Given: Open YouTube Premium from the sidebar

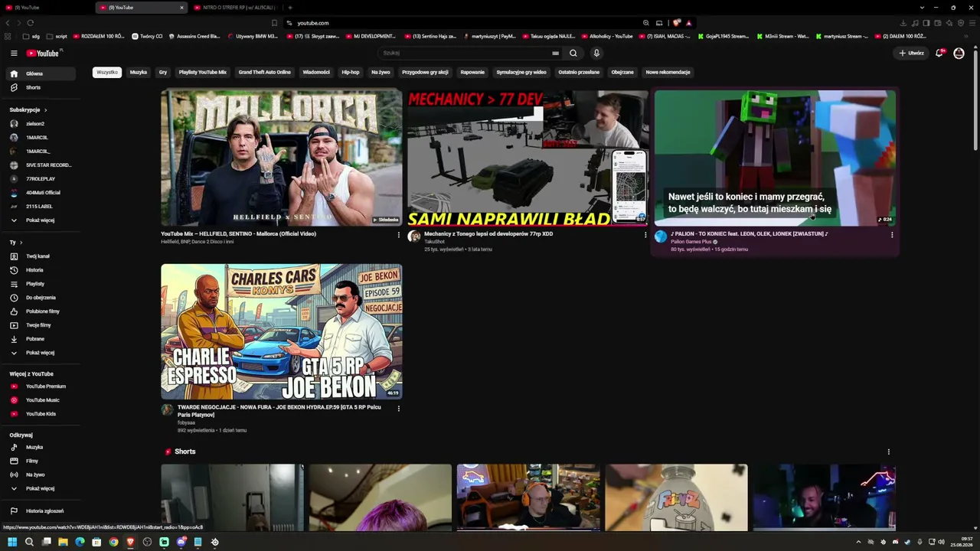Looking at the screenshot, I should 42,386.
